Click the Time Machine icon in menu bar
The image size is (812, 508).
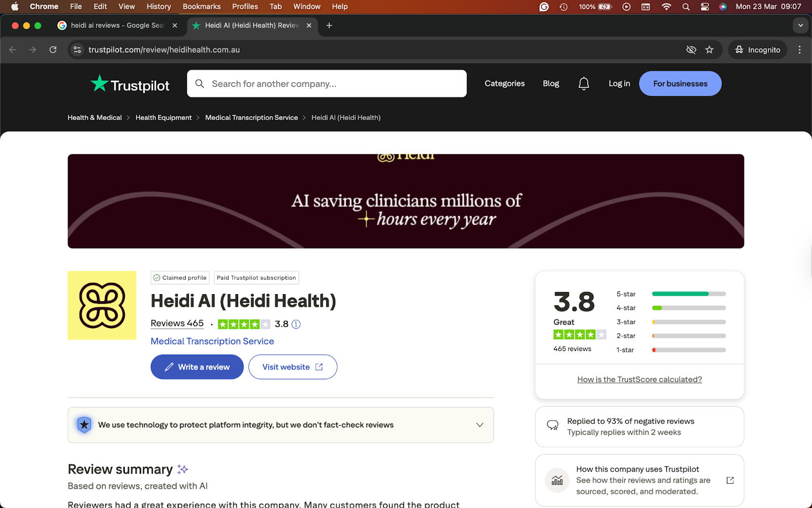point(563,7)
